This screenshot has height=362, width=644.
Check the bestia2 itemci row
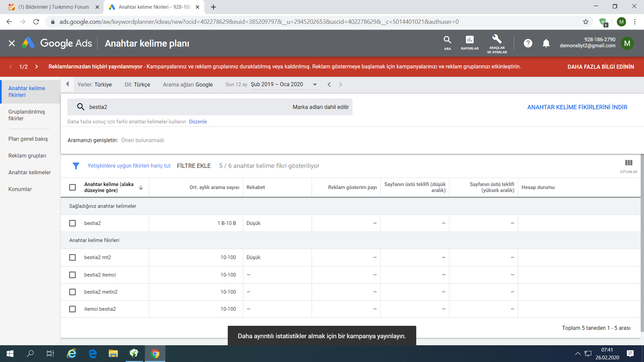point(72,275)
